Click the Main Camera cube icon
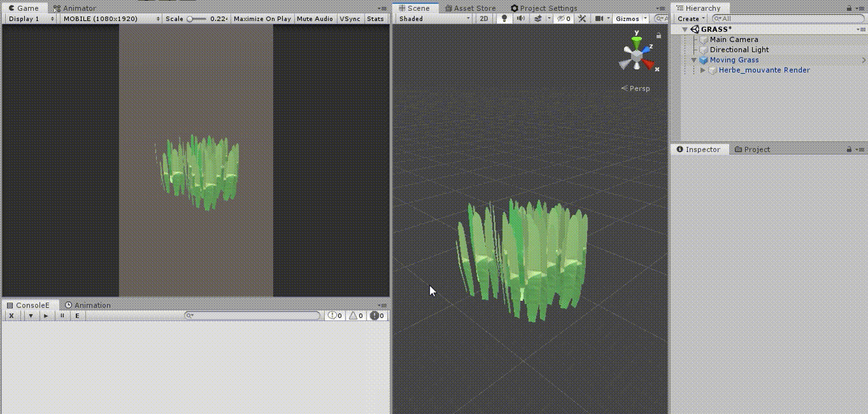The image size is (868, 414). 704,39
